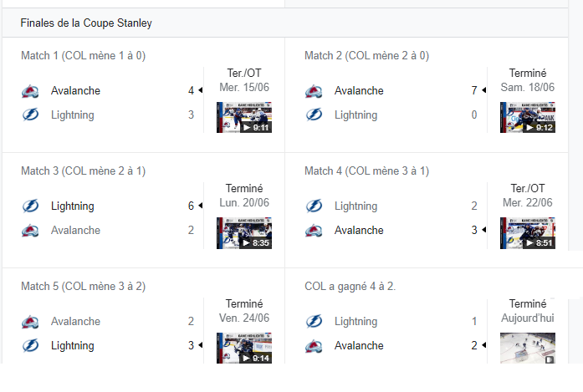Click the Avalanche logo in Match 2
The image size is (583, 392).
[314, 91]
